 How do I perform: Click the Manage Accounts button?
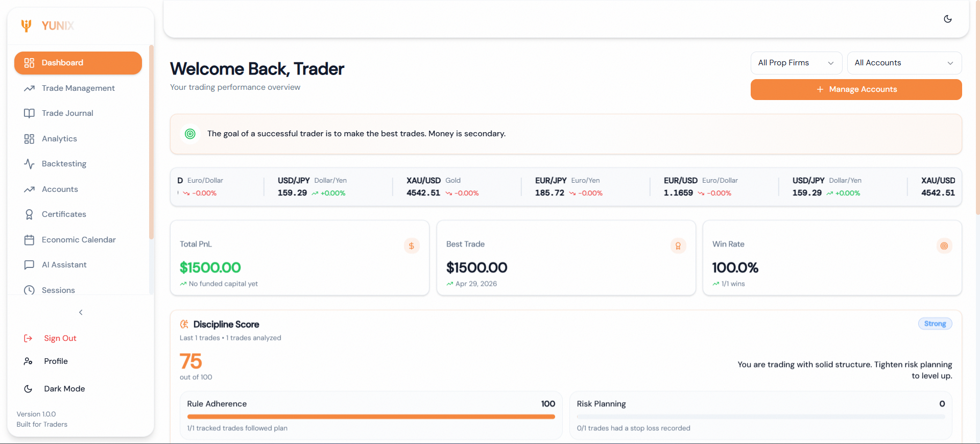856,89
